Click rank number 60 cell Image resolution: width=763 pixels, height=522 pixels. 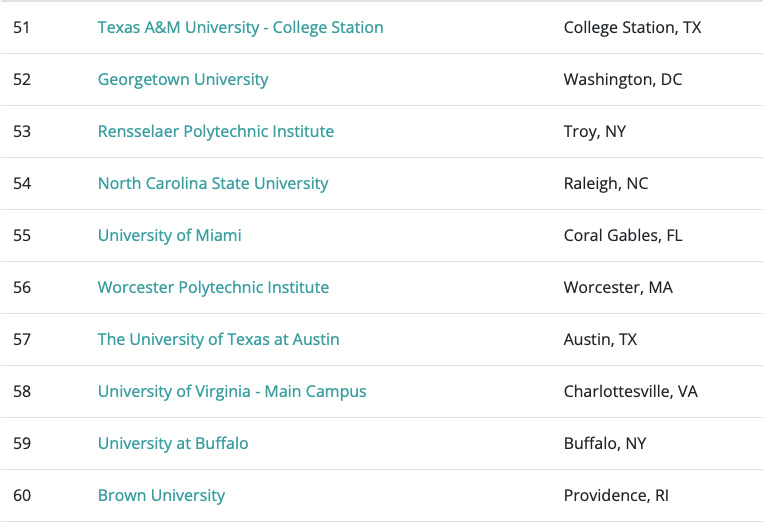click(x=22, y=496)
